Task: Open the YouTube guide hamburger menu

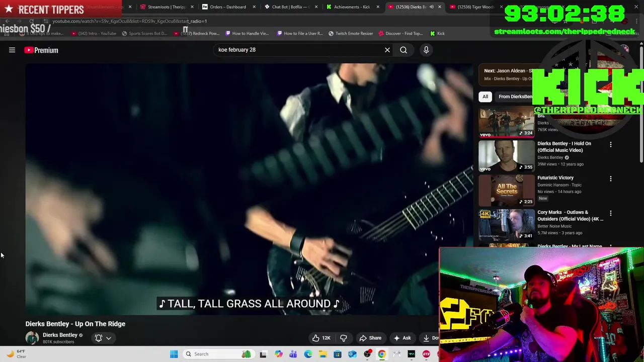Action: click(x=12, y=50)
